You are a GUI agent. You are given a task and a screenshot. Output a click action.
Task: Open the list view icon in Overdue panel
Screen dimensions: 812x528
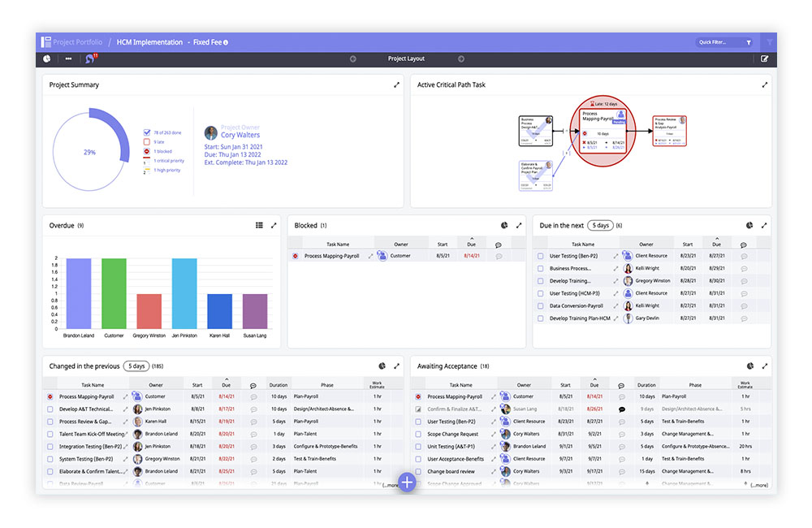[x=260, y=225]
